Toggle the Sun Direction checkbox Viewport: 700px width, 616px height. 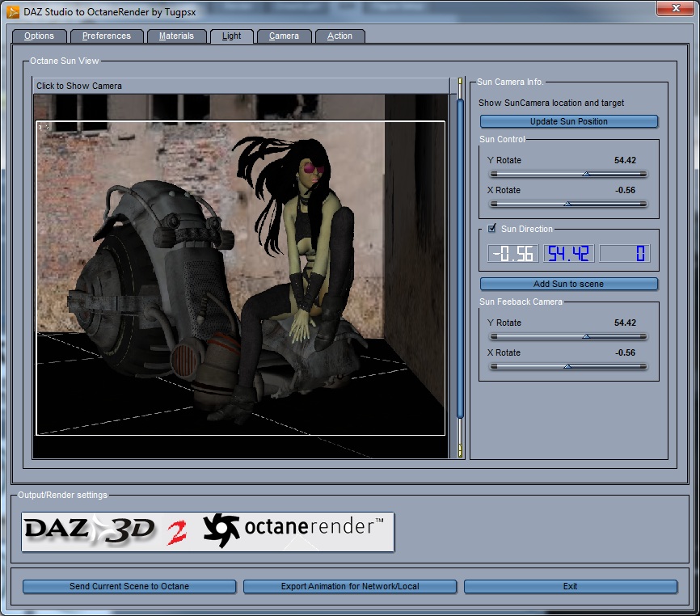[492, 229]
